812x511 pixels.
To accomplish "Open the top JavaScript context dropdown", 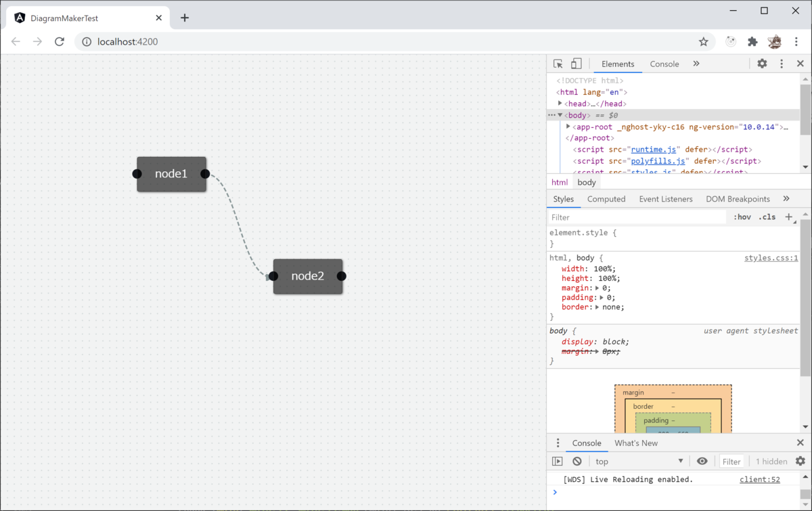I will tap(639, 461).
